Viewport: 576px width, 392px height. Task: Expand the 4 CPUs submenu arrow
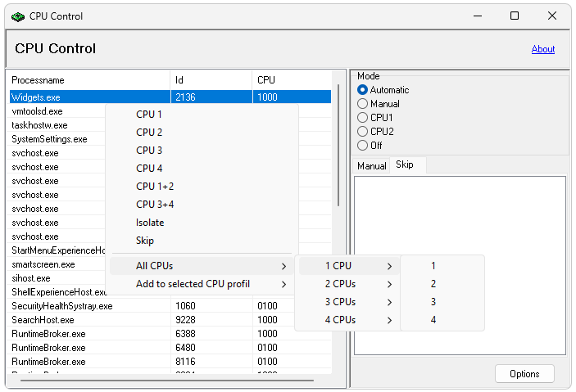389,320
